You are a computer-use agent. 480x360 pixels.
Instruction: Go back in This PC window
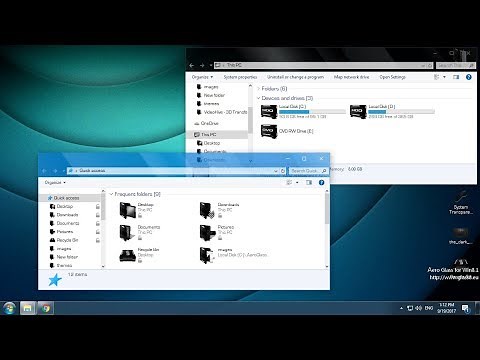(191, 65)
